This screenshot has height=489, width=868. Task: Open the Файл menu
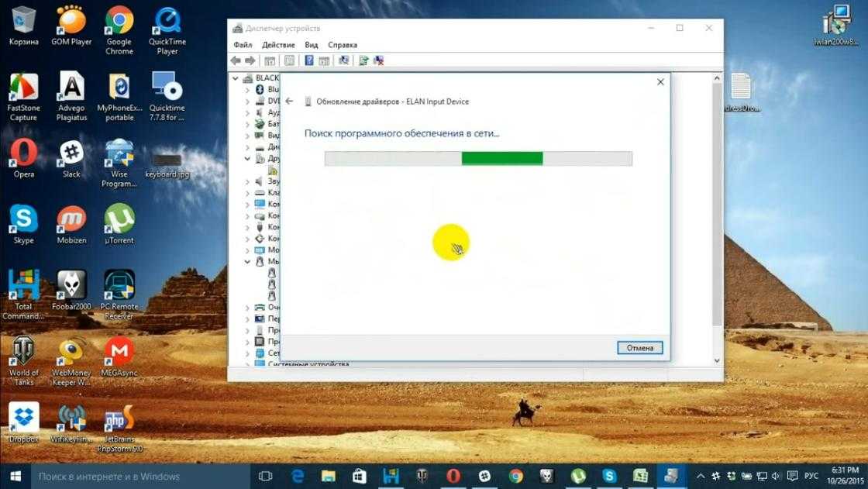pyautogui.click(x=243, y=45)
